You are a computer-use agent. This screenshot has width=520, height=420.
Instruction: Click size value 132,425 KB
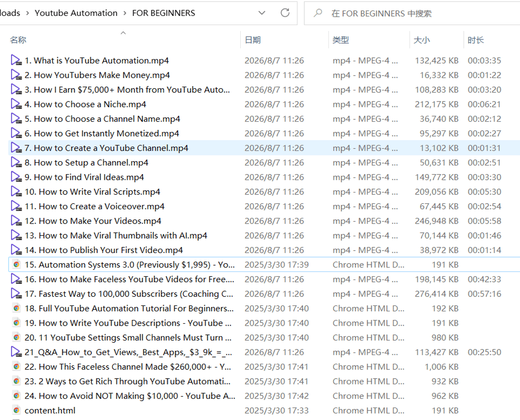(437, 60)
